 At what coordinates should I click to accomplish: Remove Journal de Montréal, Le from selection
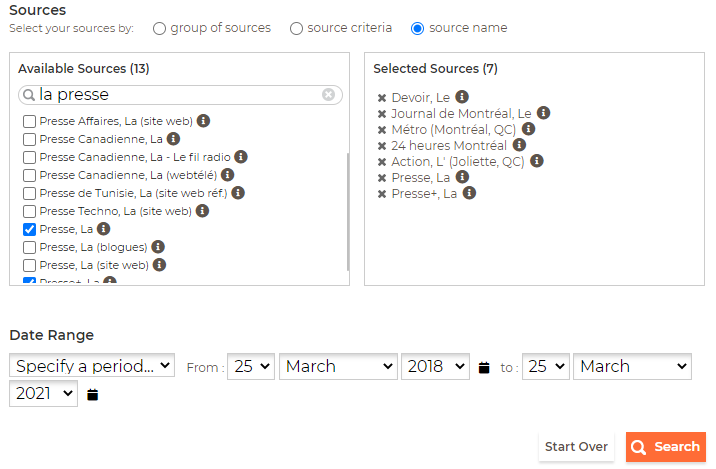(x=382, y=114)
